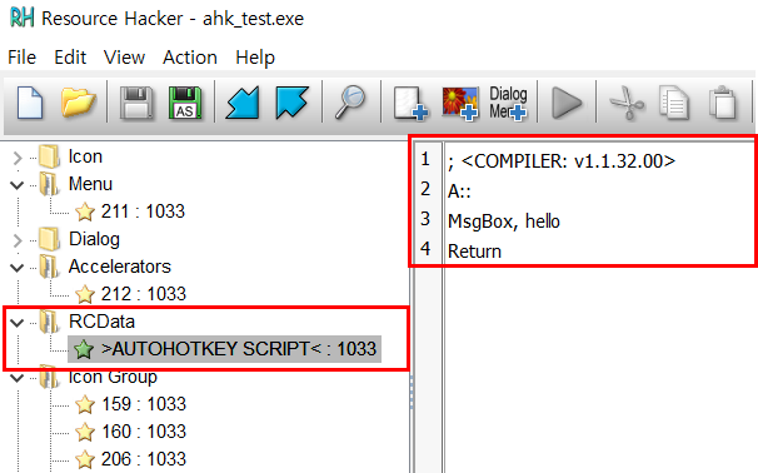Image resolution: width=758 pixels, height=474 pixels.
Task: Click the add new blank resource icon
Action: [x=410, y=102]
